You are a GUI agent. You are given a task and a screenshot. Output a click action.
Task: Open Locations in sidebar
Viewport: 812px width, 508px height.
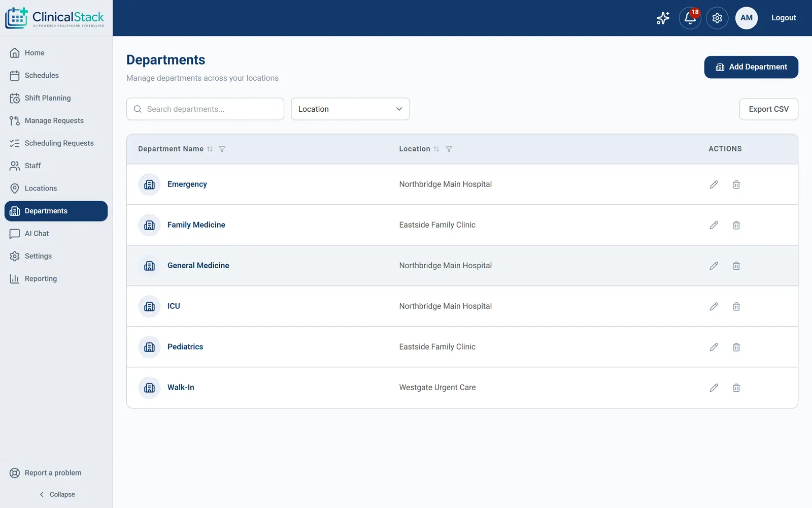(x=56, y=188)
